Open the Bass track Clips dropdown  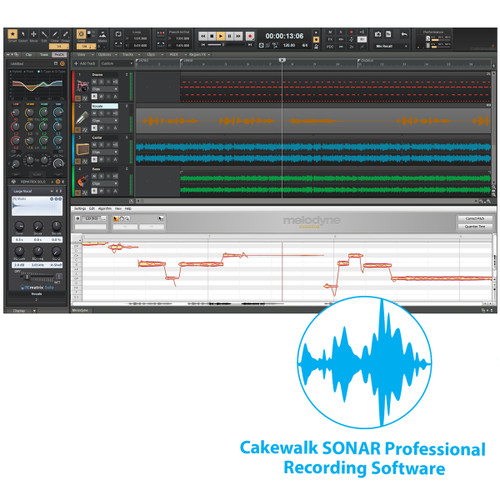point(105,184)
